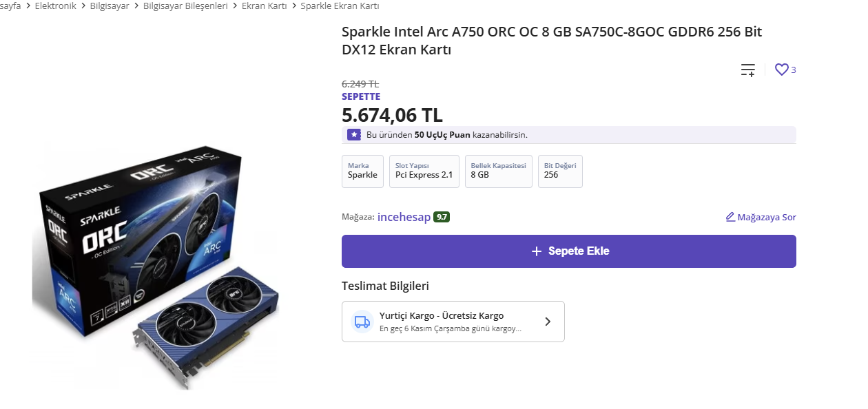Click the Bellek Kapasitesi 8 GB chip
The height and width of the screenshot is (409, 868).
498,171
